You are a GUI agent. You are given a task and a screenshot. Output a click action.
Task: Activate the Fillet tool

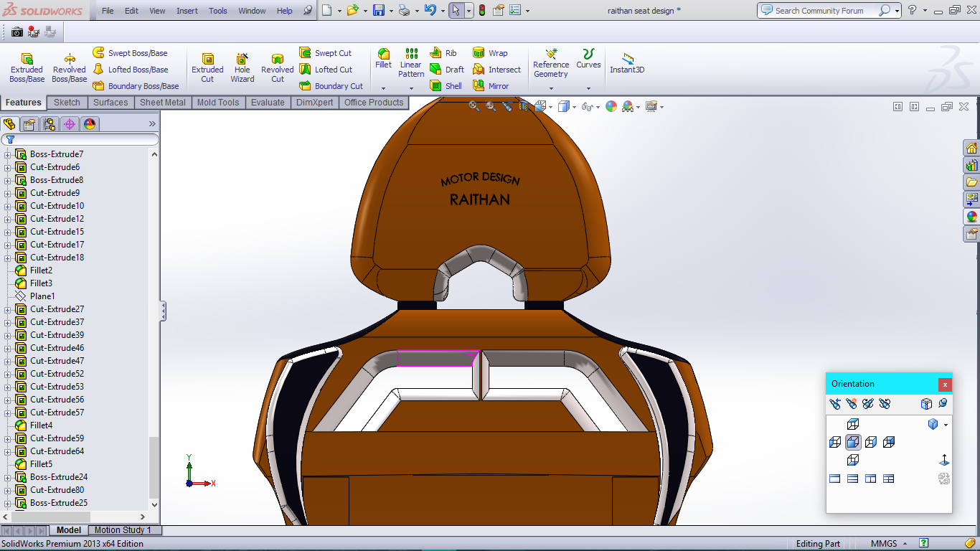(384, 59)
